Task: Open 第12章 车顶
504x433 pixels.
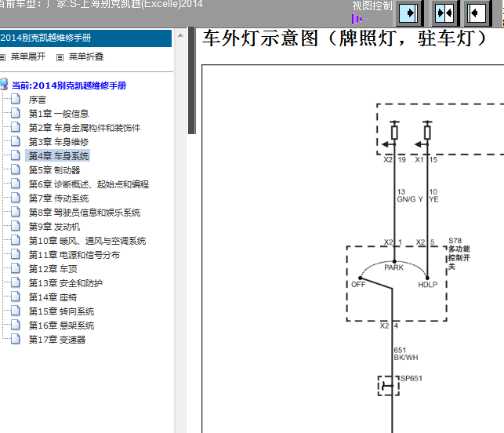Action: pyautogui.click(x=53, y=269)
